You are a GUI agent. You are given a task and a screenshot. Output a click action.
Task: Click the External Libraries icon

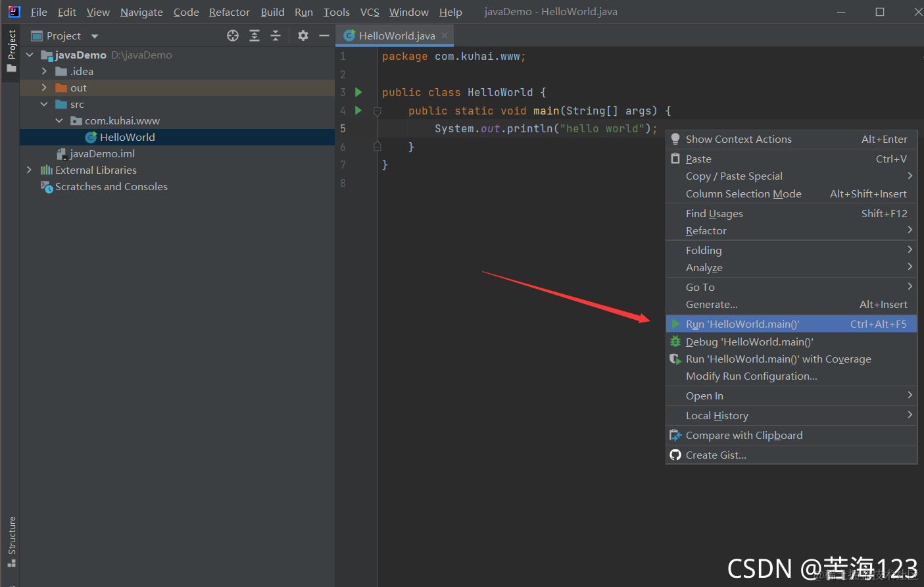coord(47,170)
